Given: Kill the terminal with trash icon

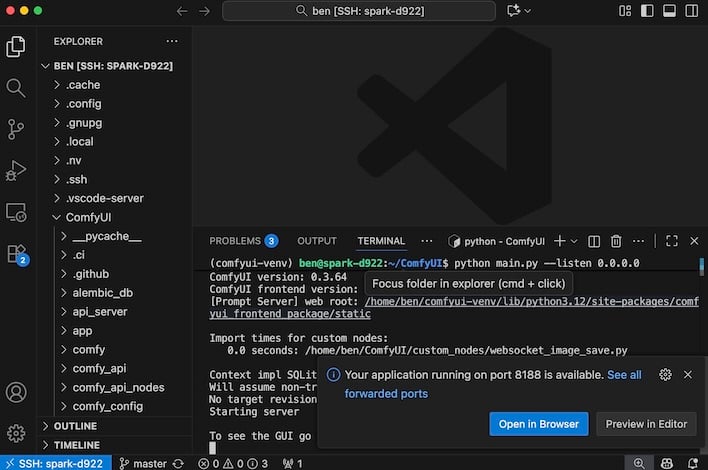Looking at the screenshot, I should click(616, 242).
